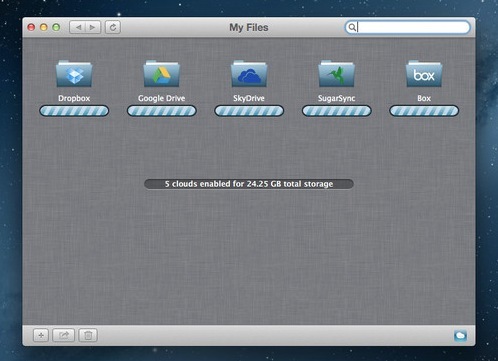Viewport: 498px width, 361px height.
Task: Click the SugarSync storage progress bar
Action: pyautogui.click(x=337, y=111)
